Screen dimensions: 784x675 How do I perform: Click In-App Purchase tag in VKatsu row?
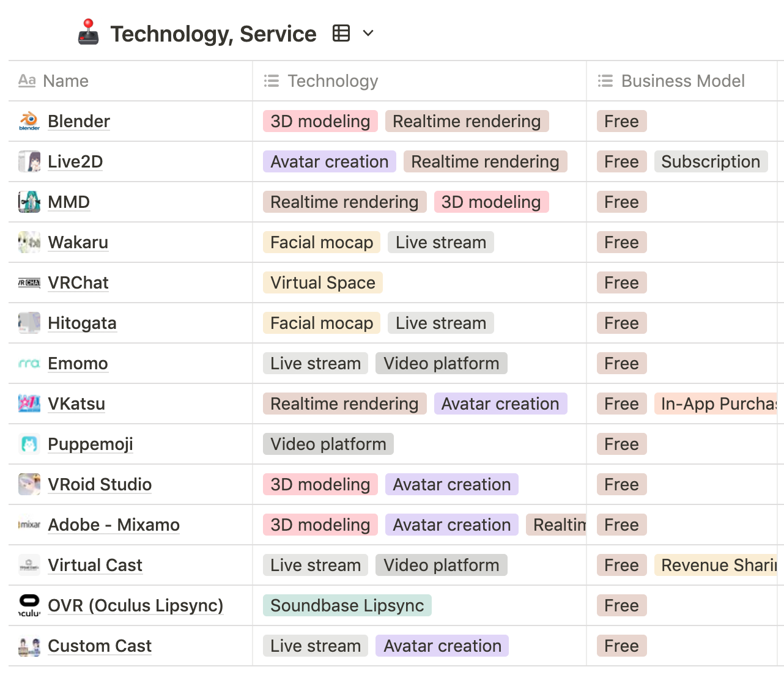[x=716, y=404]
